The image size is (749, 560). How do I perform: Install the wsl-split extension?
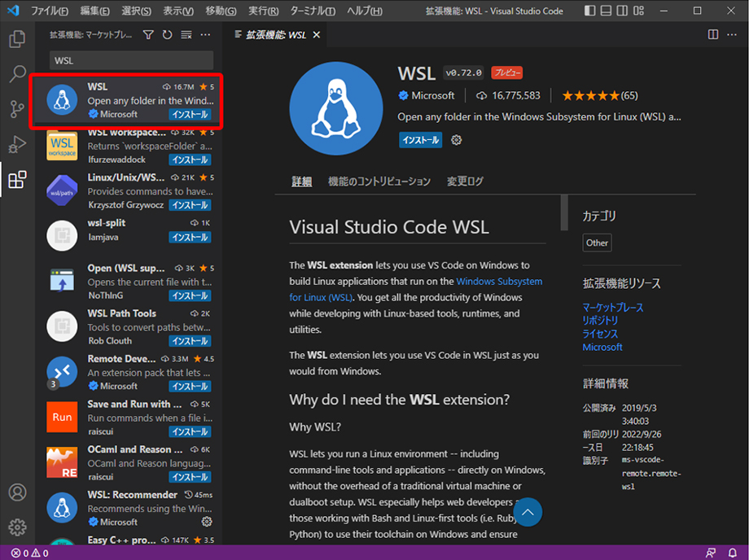pos(190,238)
